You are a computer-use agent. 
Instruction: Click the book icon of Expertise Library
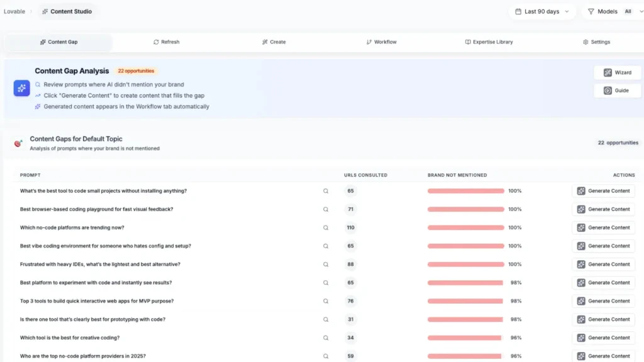(x=468, y=42)
